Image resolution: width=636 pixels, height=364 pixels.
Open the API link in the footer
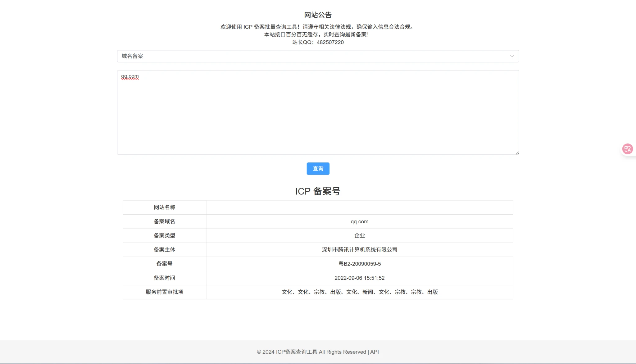tap(374, 352)
